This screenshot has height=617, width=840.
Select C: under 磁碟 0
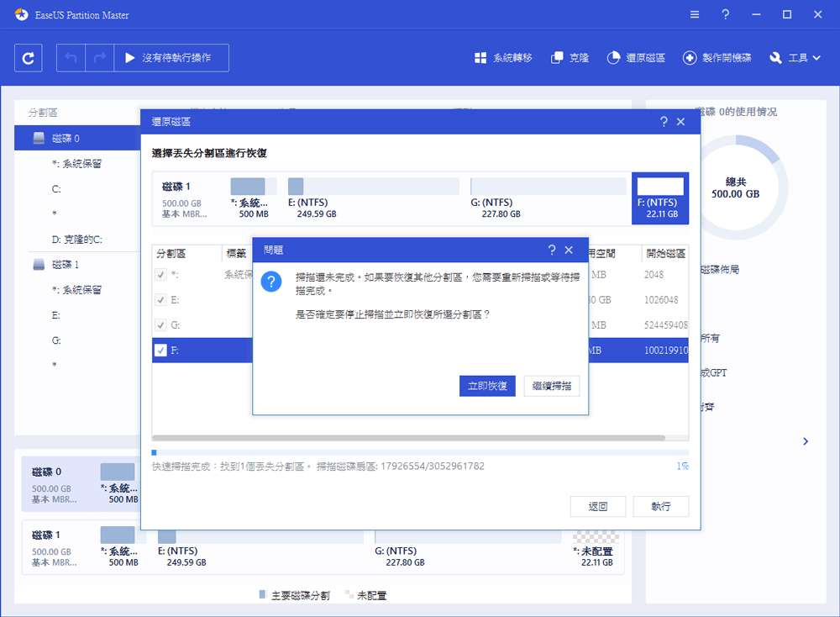click(56, 188)
